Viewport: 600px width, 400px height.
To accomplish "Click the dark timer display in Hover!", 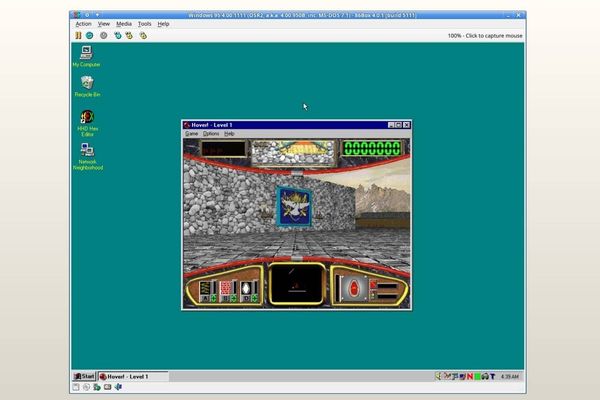I will pyautogui.click(x=223, y=149).
